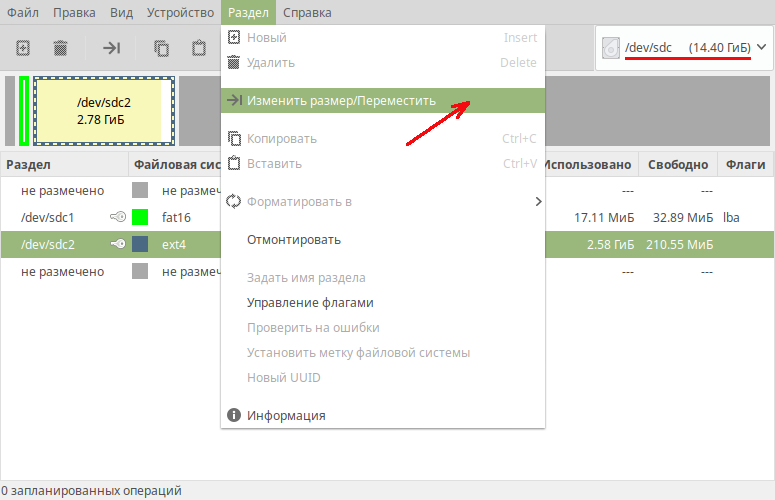Open the Справка menu
775x500 pixels.
307,12
